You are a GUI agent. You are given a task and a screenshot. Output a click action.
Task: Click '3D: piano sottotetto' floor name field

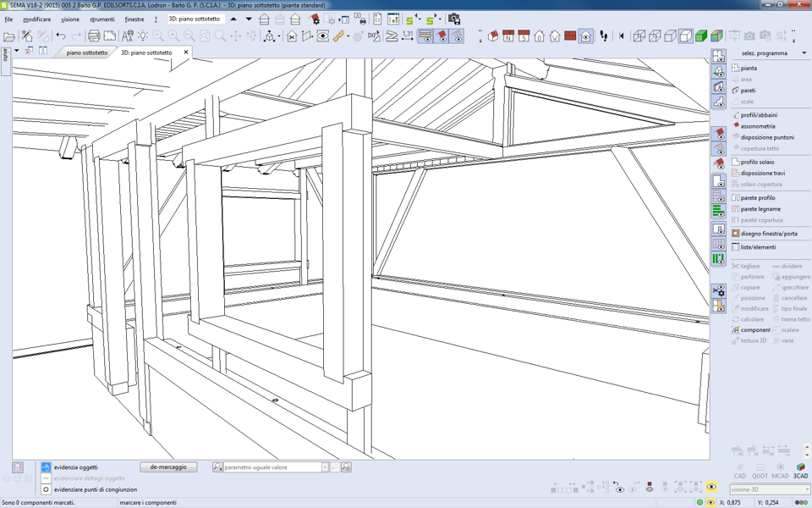tap(196, 19)
